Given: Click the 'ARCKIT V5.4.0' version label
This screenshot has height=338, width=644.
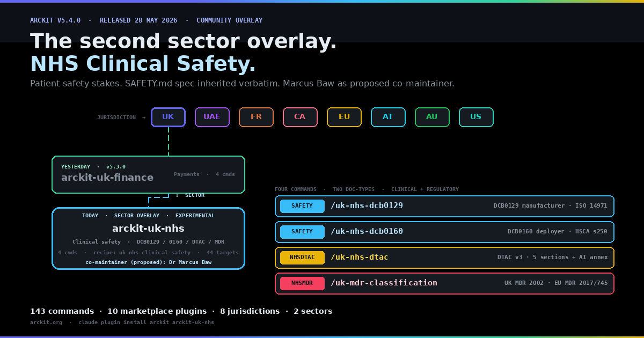Looking at the screenshot, I should [x=55, y=20].
